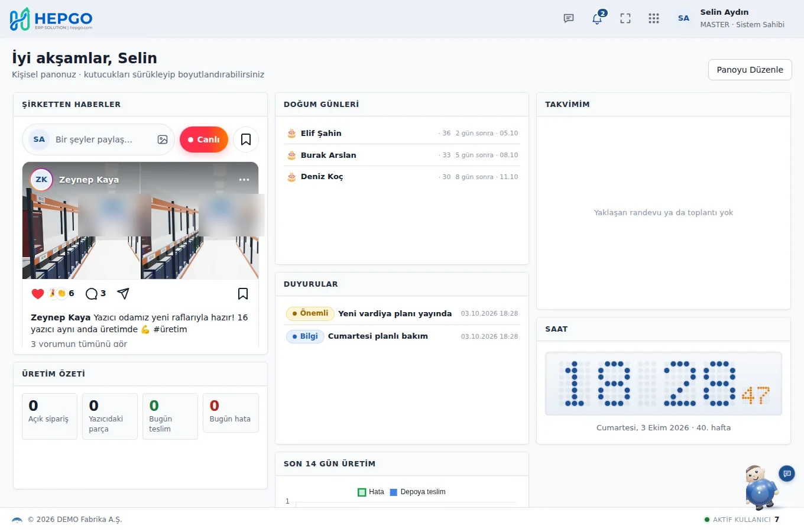Attach an image to the new post
This screenshot has height=532, width=804.
[163, 140]
